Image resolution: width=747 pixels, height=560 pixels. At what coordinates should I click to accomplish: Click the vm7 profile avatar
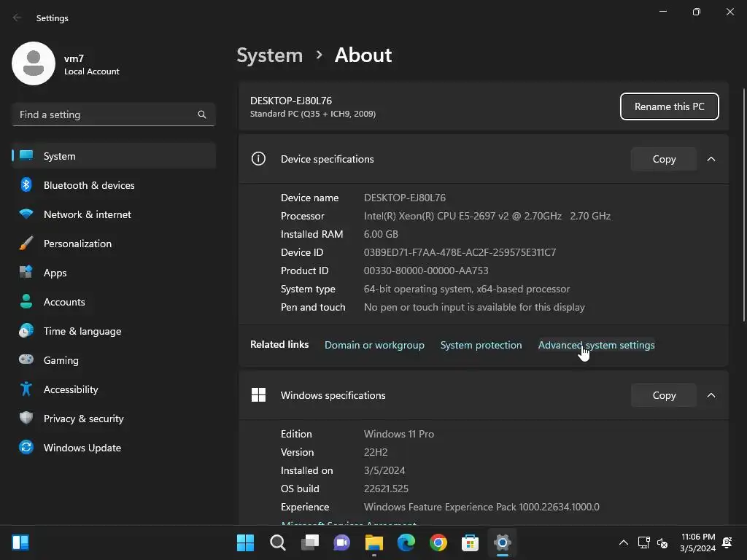pyautogui.click(x=34, y=63)
